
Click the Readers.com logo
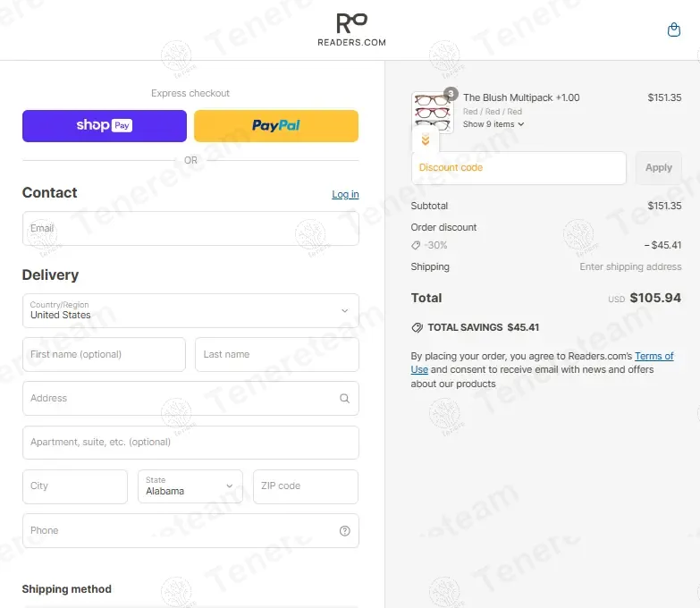[x=351, y=30]
